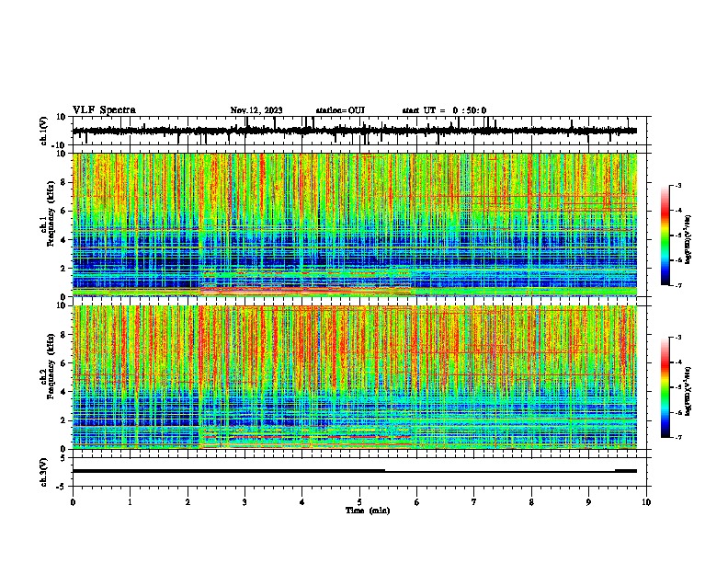The height and width of the screenshot is (563, 728).
Task: Click tick label "5" on the Time axis
Action: [x=359, y=502]
